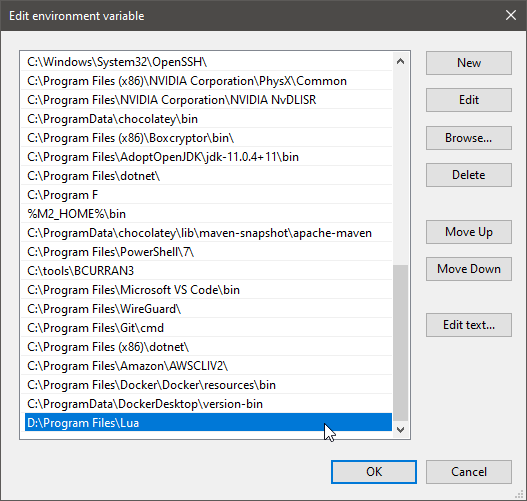Cancel the environment variable dialog

469,472
